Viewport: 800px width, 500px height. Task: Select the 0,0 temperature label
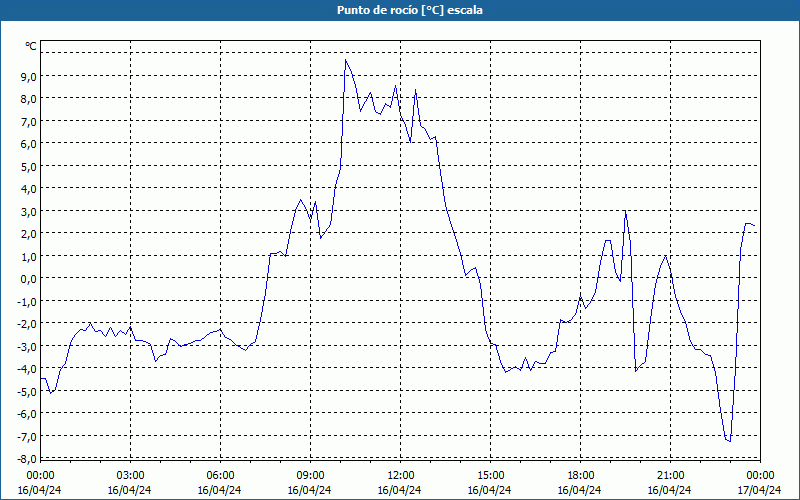(x=28, y=279)
